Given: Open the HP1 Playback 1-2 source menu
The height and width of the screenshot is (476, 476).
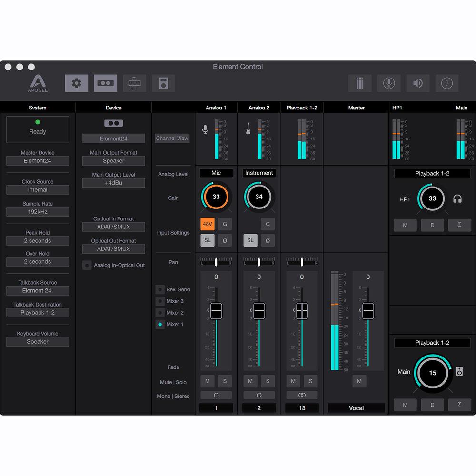Looking at the screenshot, I should coord(432,174).
